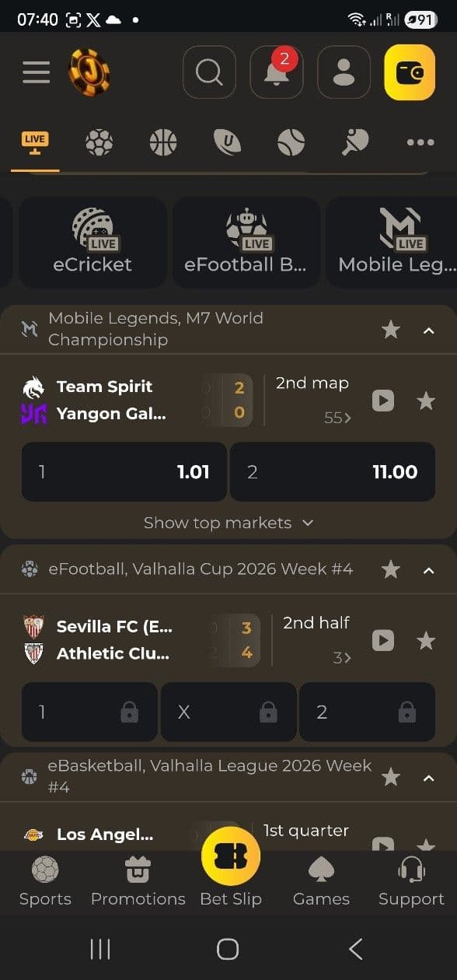
Task: Collapse the eFootball Valhalla Cup section
Action: tap(429, 569)
